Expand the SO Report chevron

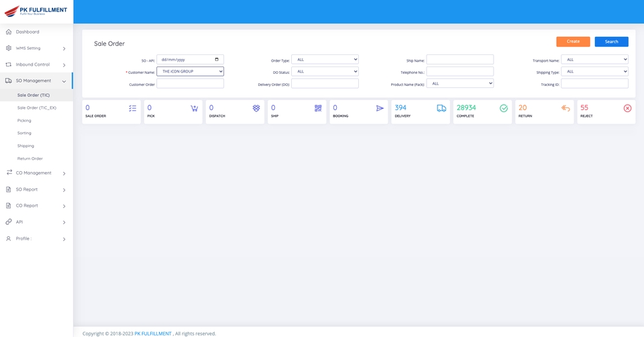click(x=64, y=190)
